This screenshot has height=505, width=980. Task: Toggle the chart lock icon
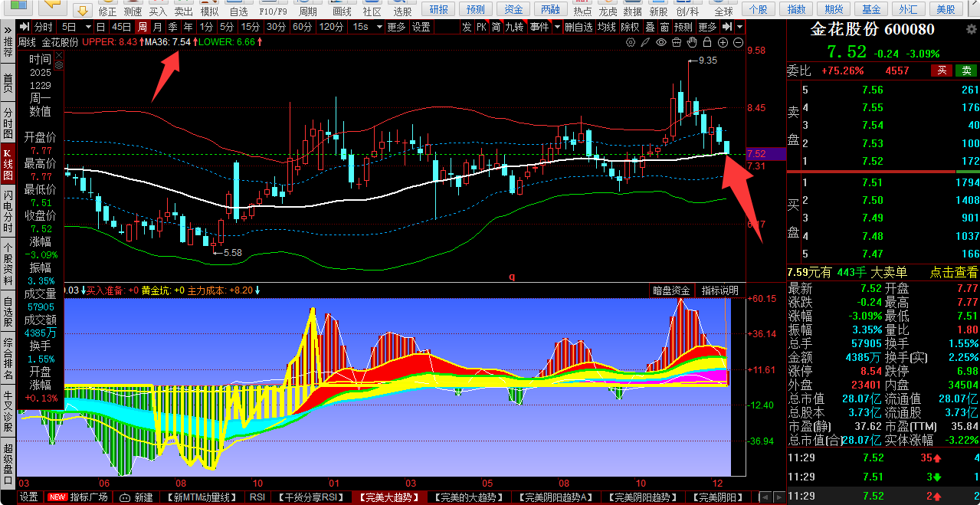(706, 42)
